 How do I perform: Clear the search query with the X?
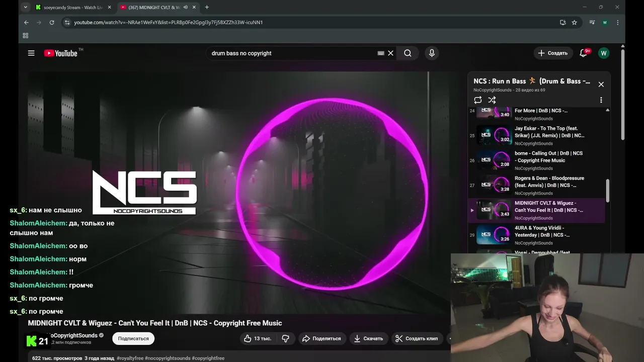point(390,53)
